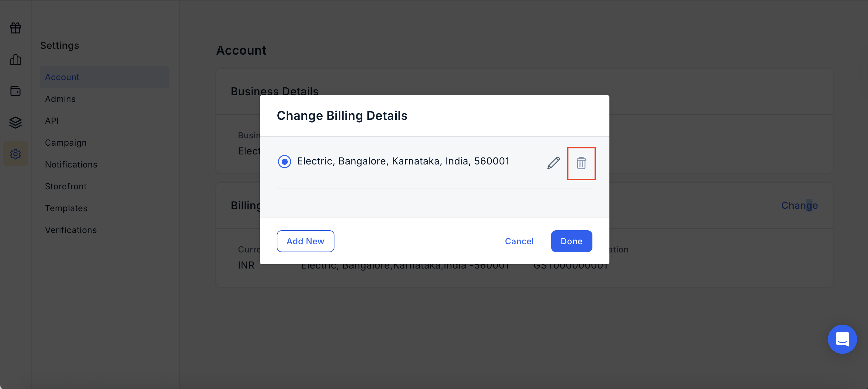Click the Add New button
The image size is (868, 389).
pyautogui.click(x=305, y=241)
